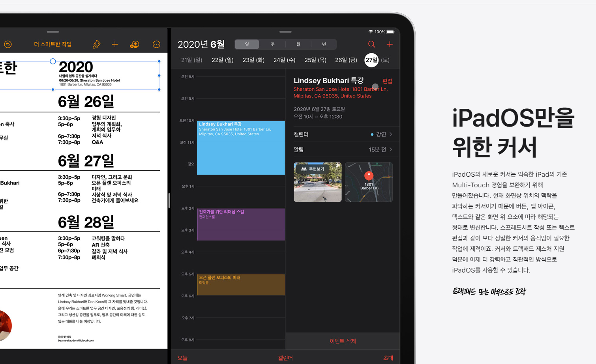596x364 pixels.
Task: Select date 22일 (월)
Action: coord(223,60)
